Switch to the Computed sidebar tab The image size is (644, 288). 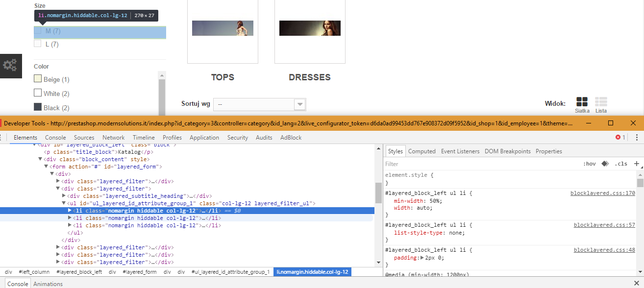(422, 151)
